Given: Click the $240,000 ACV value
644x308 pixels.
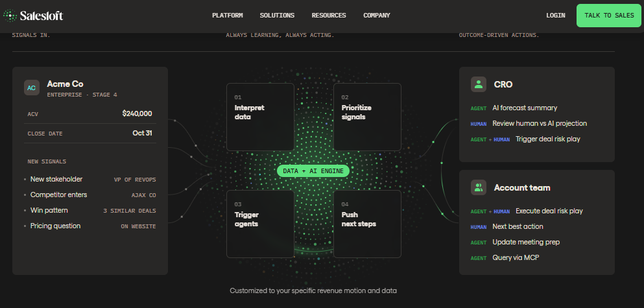Looking at the screenshot, I should pyautogui.click(x=137, y=113).
